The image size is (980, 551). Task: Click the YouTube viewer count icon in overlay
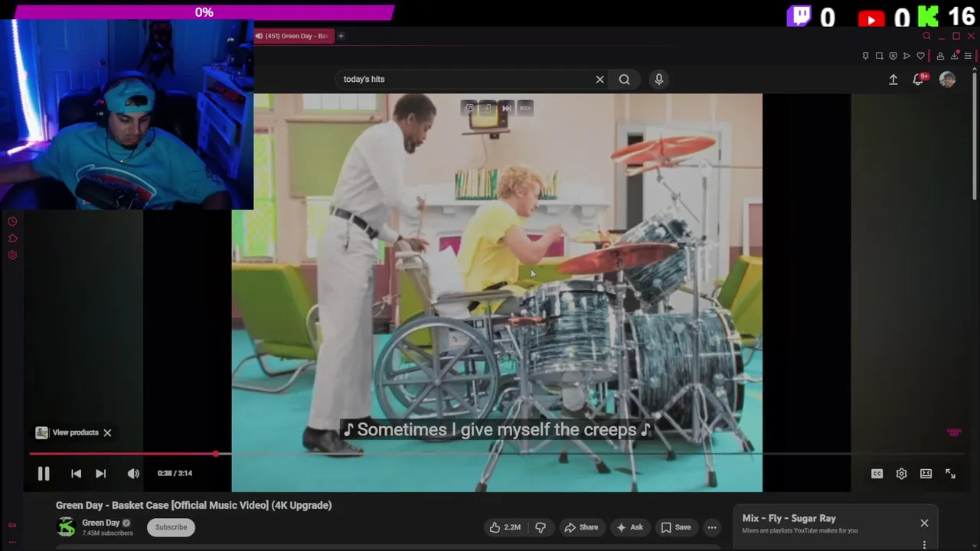pos(871,18)
